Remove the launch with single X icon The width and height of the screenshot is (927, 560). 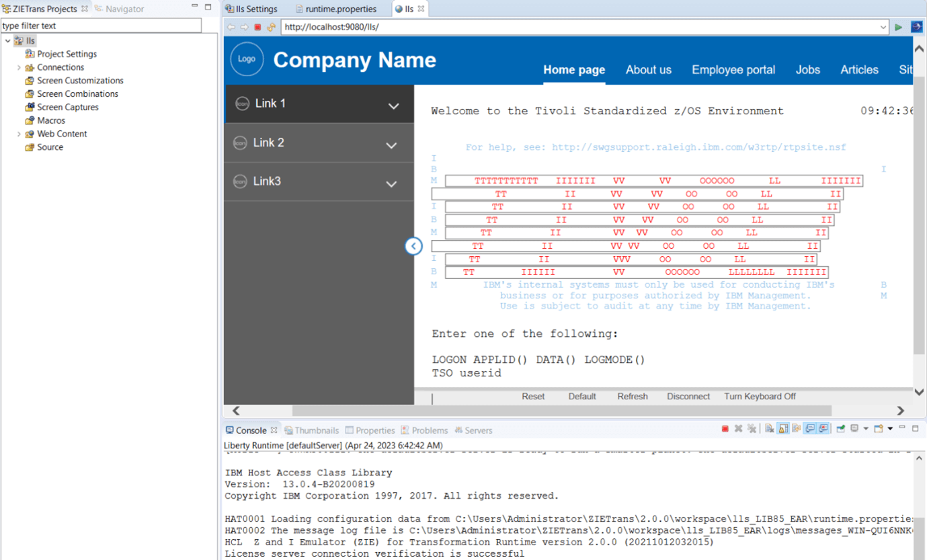738,428
